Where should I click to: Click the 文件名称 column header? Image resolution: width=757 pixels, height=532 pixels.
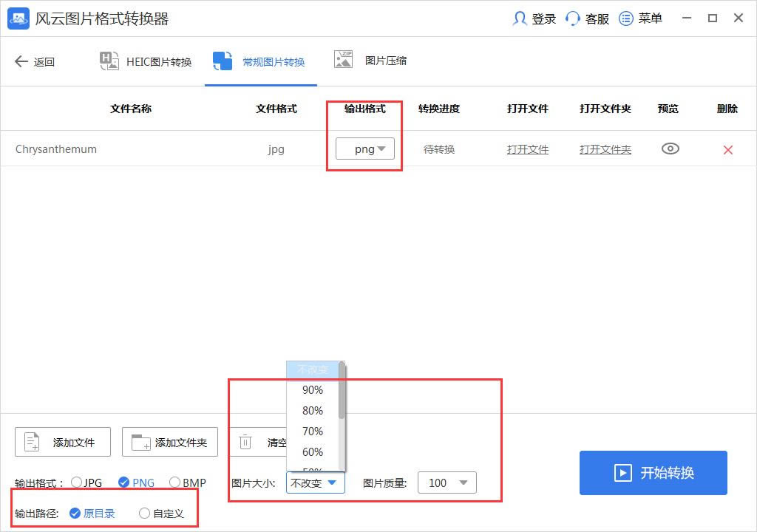point(131,109)
